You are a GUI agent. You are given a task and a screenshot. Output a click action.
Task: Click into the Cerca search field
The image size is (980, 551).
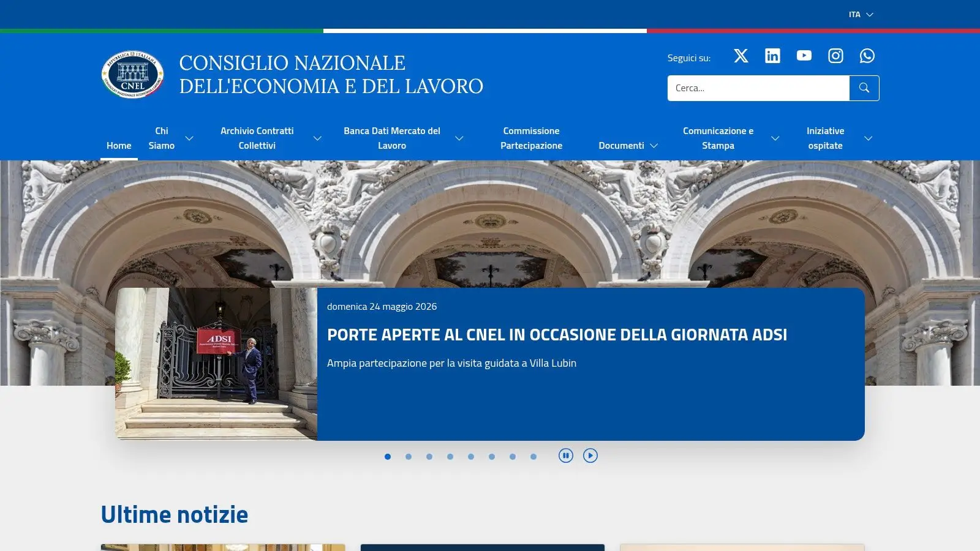pyautogui.click(x=758, y=88)
